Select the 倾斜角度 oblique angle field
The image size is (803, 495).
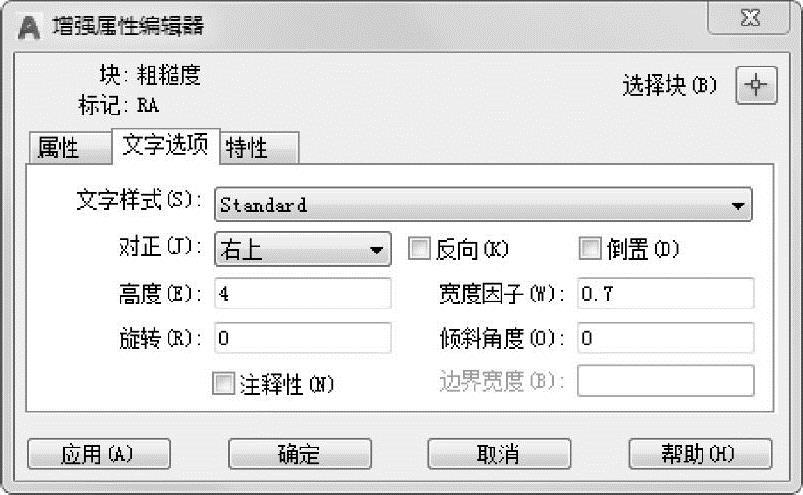pyautogui.click(x=664, y=338)
